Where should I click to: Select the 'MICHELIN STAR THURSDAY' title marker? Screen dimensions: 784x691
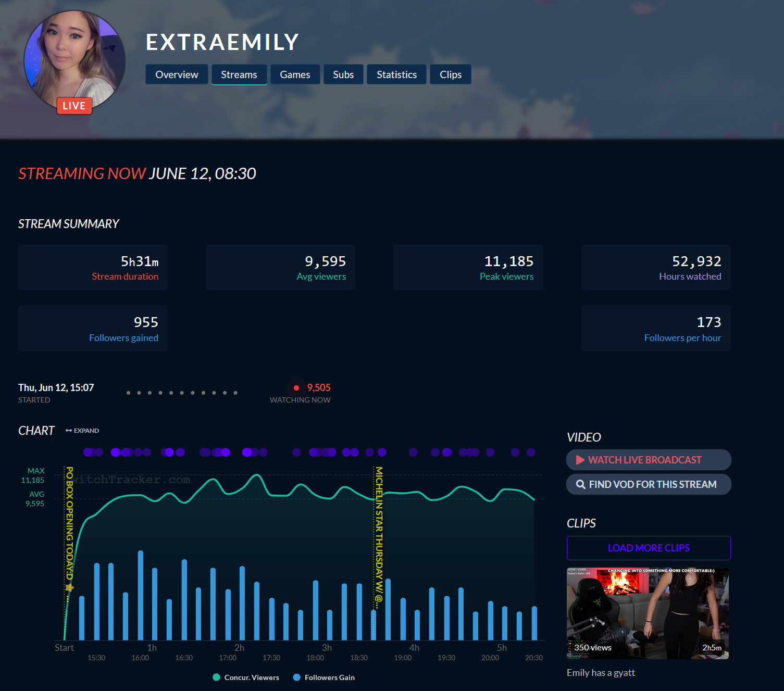click(379, 538)
